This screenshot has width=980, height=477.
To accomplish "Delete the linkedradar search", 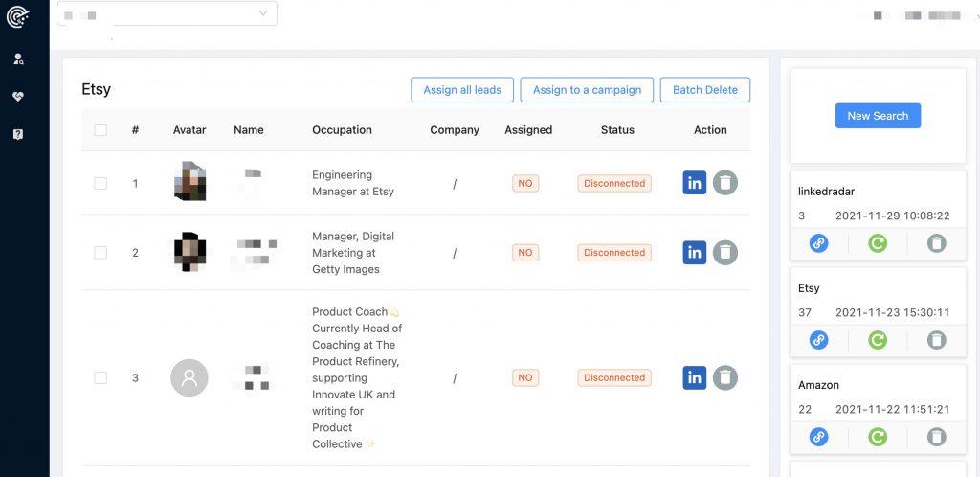I will tap(936, 243).
